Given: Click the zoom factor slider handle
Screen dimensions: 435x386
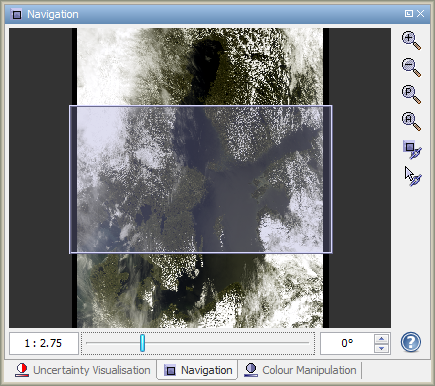Looking at the screenshot, I should (142, 343).
